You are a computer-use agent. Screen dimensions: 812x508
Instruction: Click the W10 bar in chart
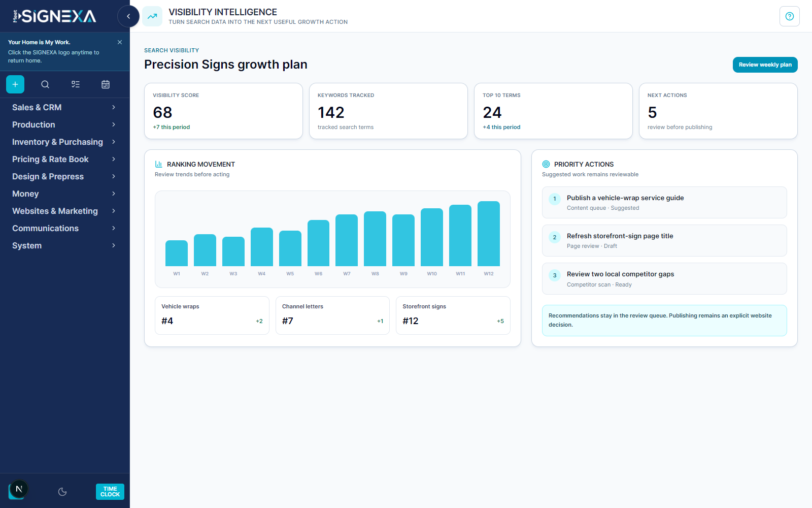click(432, 237)
